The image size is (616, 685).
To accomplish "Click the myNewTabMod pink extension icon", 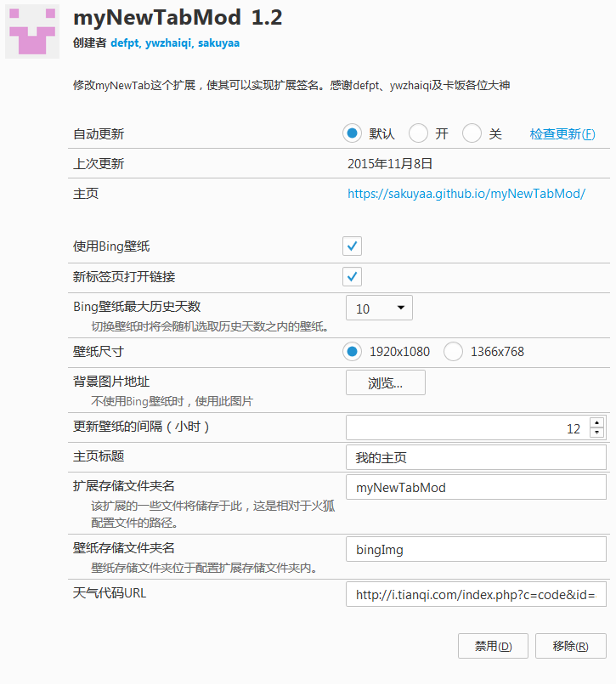I will point(32,31).
